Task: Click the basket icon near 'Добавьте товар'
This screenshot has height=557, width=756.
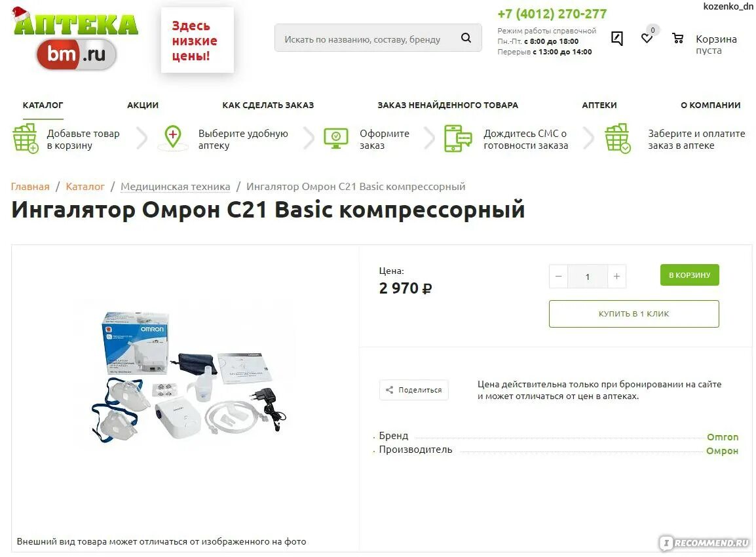Action: pyautogui.click(x=26, y=138)
